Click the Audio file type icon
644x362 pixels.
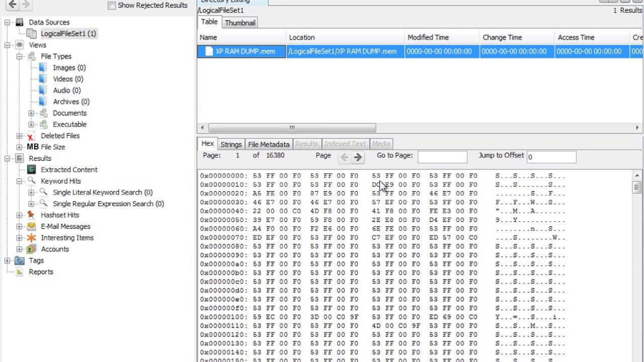pos(42,90)
